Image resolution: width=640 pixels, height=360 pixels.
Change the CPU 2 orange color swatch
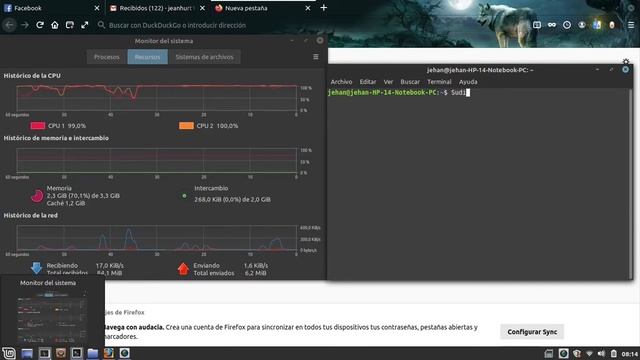click(x=186, y=126)
